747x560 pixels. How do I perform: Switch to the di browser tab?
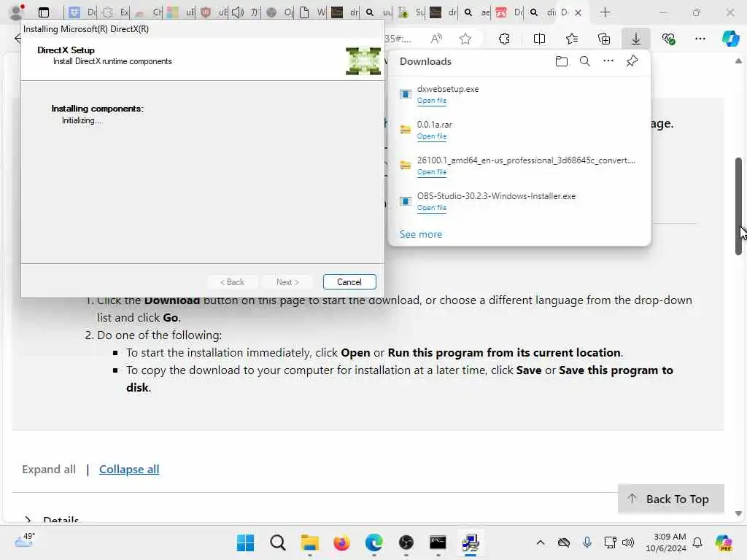coord(544,12)
